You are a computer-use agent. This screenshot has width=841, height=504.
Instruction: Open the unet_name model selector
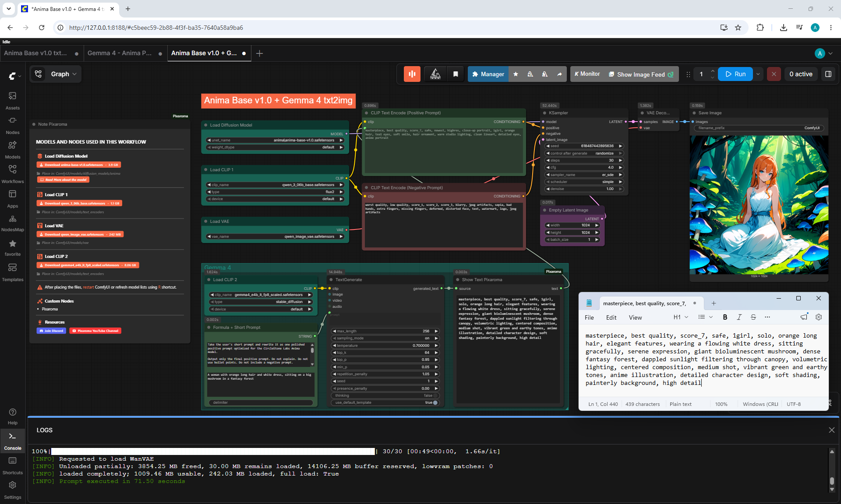(x=275, y=140)
